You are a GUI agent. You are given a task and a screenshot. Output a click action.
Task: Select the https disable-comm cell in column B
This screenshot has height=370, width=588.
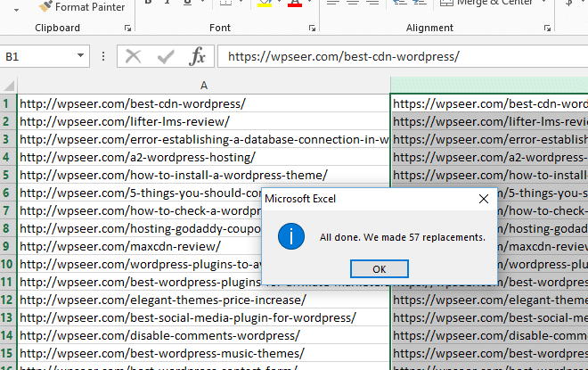point(489,335)
